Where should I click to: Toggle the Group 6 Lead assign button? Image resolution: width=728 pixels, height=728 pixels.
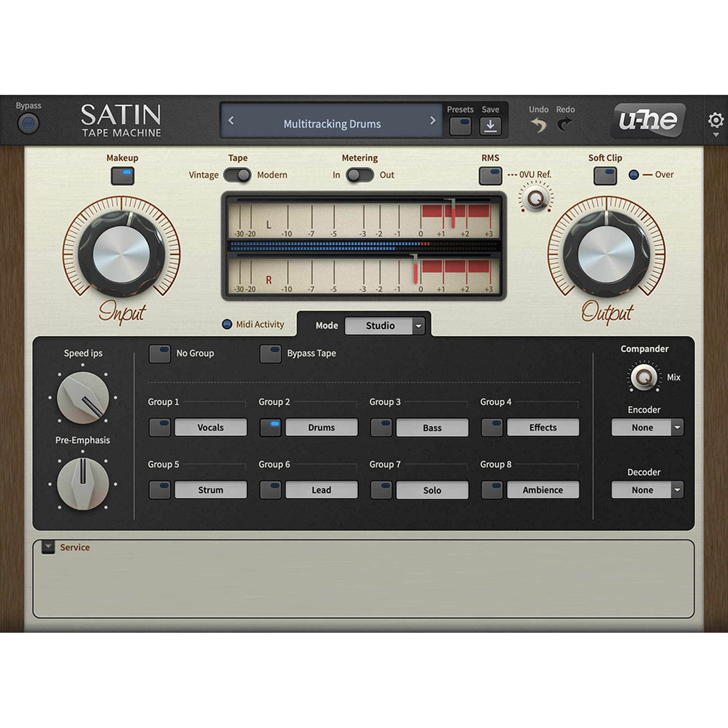[270, 490]
